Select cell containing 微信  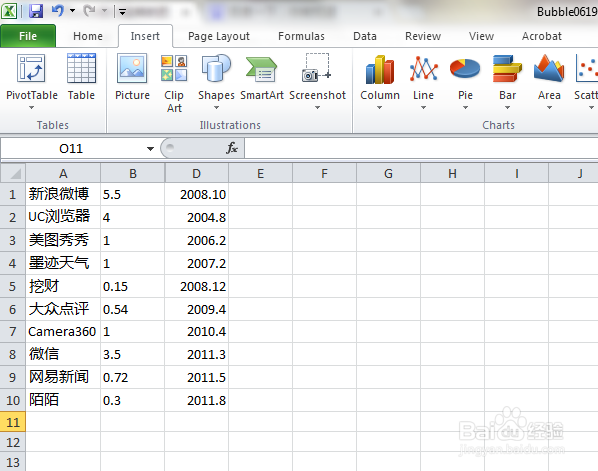click(x=63, y=354)
